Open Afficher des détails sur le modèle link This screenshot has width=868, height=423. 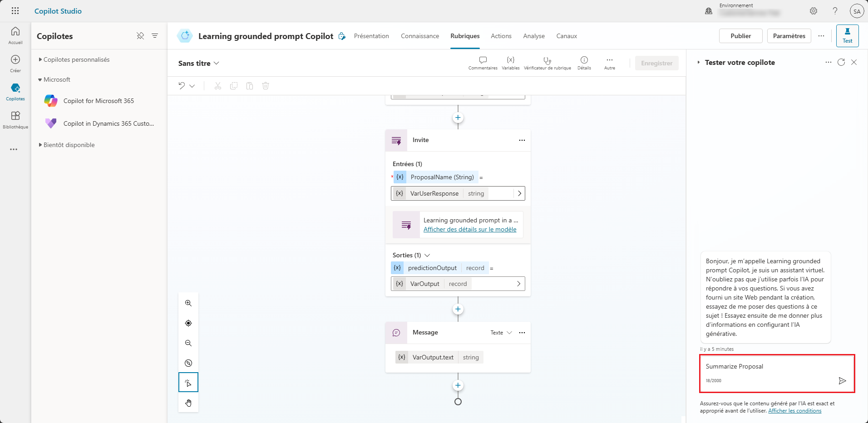[x=470, y=229]
